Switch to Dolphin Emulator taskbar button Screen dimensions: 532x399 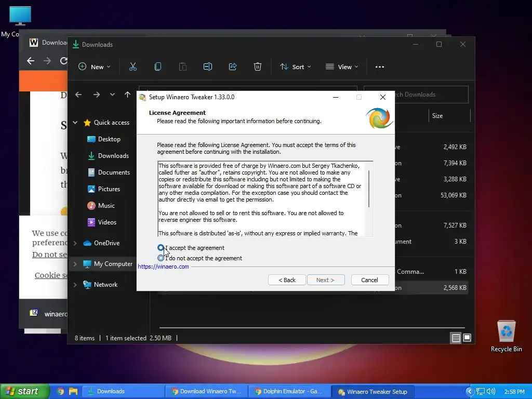coord(290,391)
